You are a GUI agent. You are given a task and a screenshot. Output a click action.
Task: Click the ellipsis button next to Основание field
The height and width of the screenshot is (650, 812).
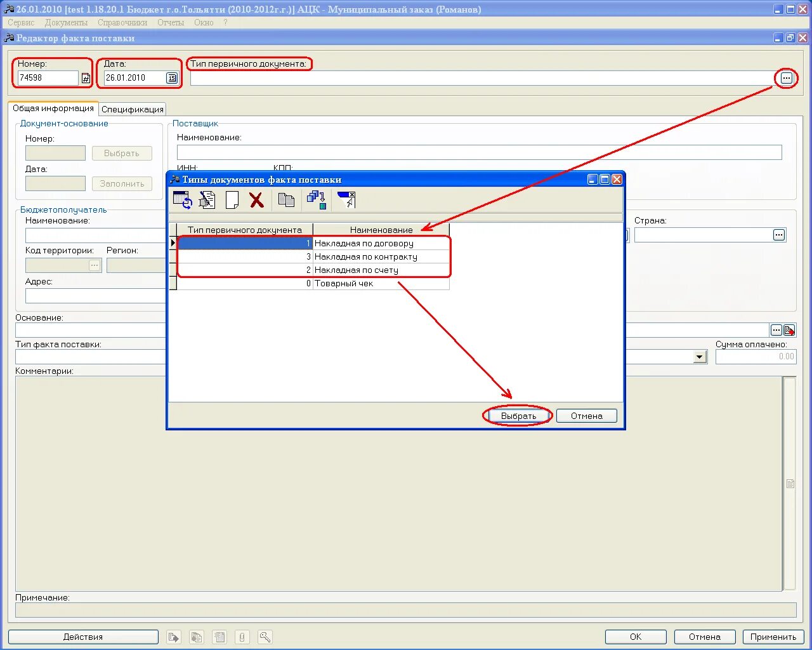pos(776,330)
